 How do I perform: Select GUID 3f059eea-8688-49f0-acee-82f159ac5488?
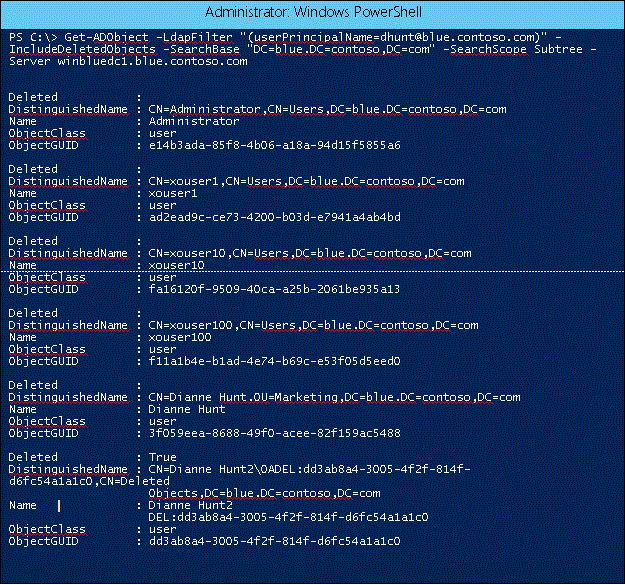(274, 433)
